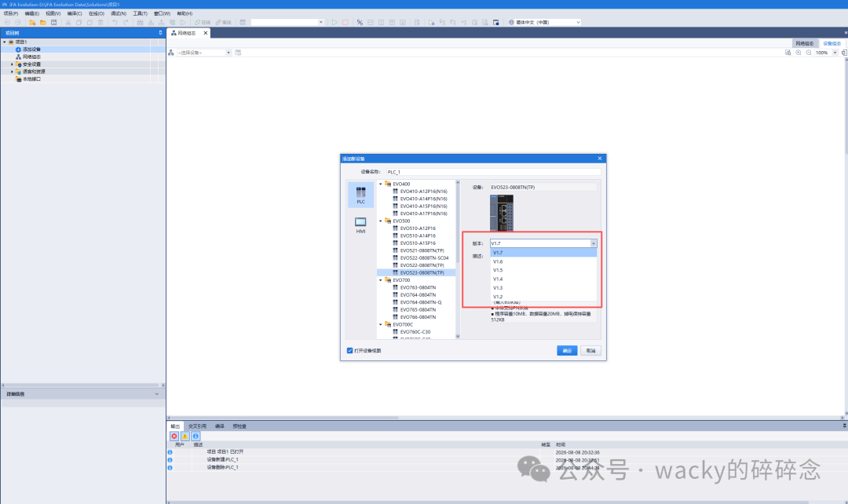The width and height of the screenshot is (848, 504).
Task: Click the new project toolbar icon
Action: point(32,22)
